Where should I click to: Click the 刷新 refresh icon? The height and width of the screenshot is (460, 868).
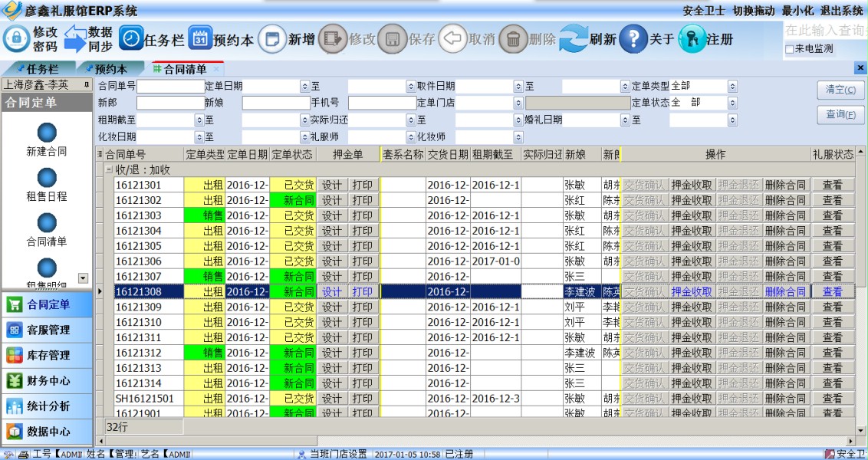[573, 38]
